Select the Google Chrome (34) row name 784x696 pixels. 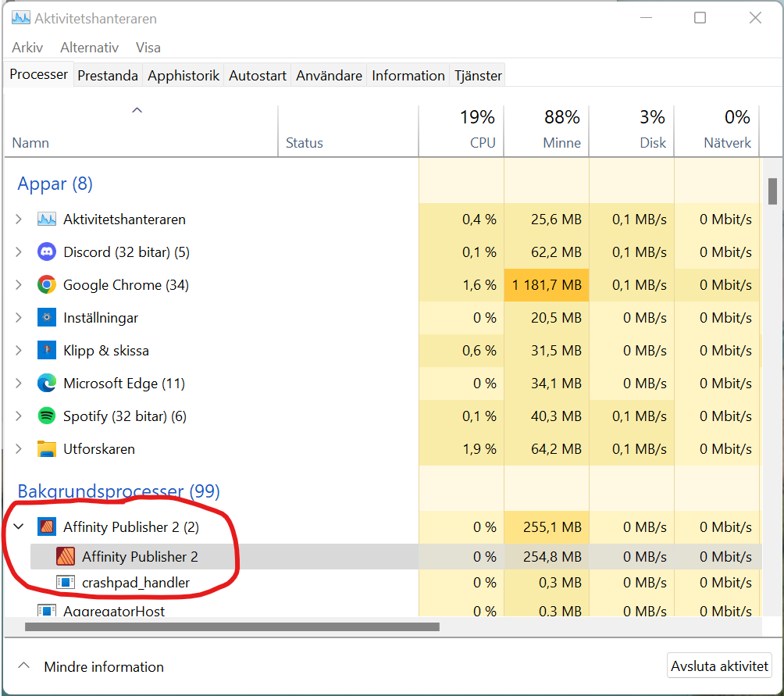[126, 285]
